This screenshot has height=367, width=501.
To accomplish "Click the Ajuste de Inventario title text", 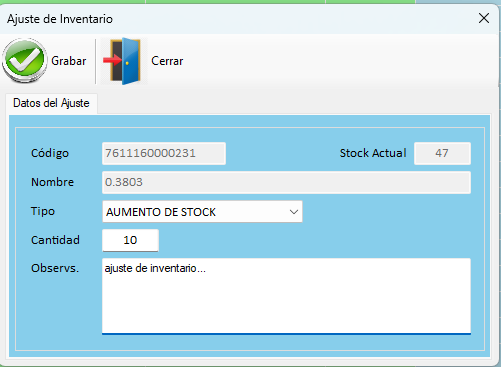I will [x=60, y=19].
